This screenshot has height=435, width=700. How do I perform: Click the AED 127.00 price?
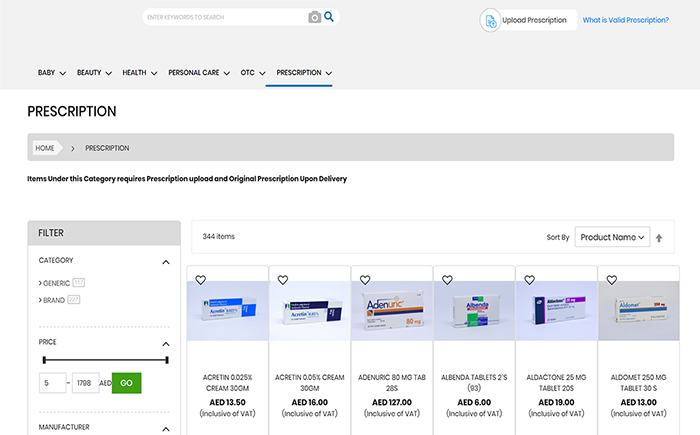[x=392, y=402]
